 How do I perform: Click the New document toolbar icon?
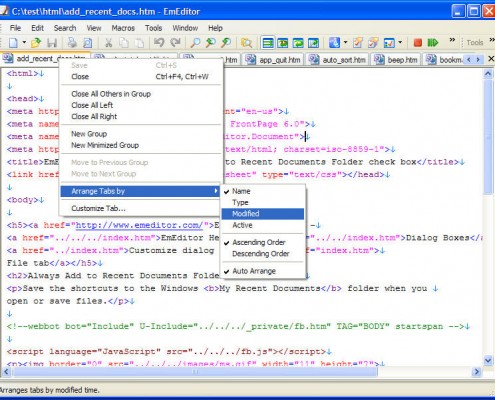(13, 43)
